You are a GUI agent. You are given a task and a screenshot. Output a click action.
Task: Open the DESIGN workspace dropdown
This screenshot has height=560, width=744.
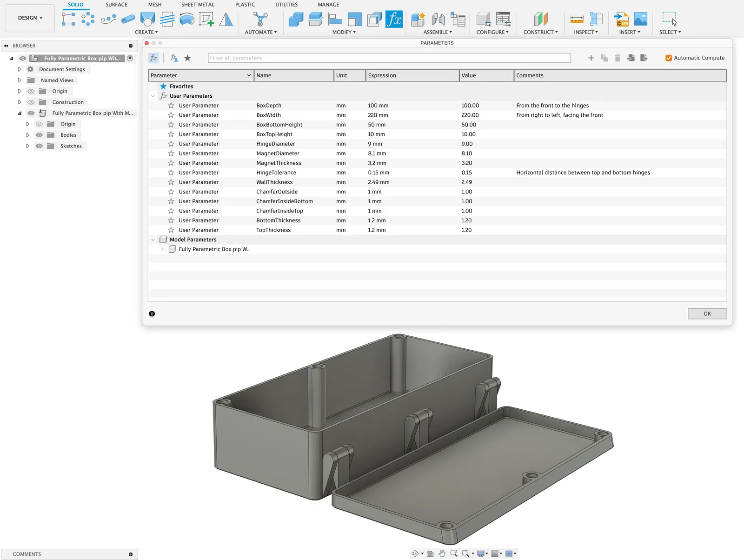coord(30,18)
